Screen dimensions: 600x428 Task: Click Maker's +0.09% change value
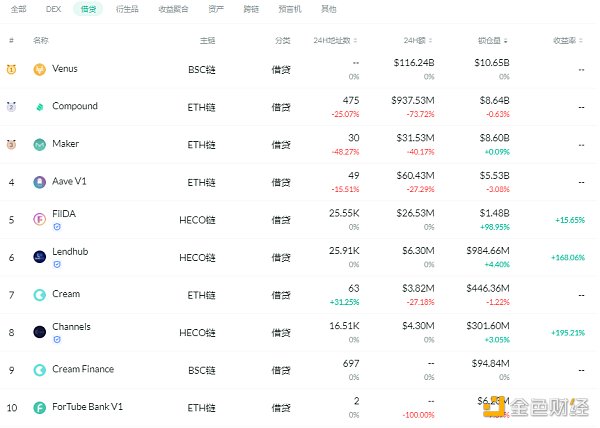(497, 152)
